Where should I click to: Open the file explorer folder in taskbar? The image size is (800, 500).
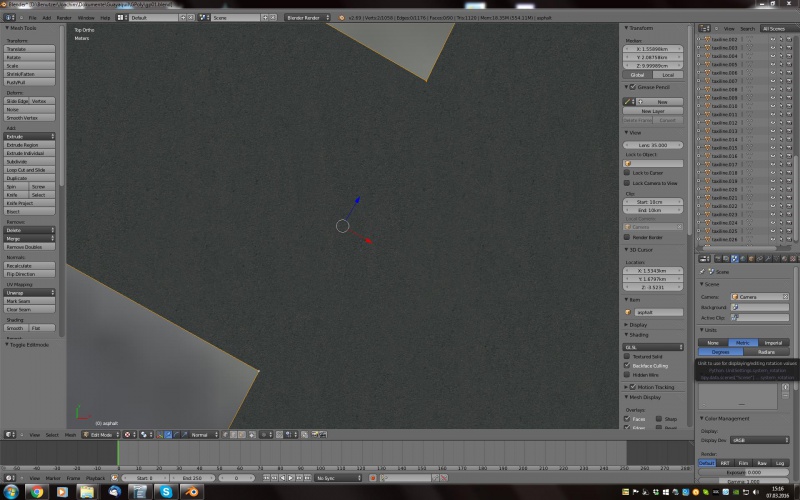pos(88,492)
